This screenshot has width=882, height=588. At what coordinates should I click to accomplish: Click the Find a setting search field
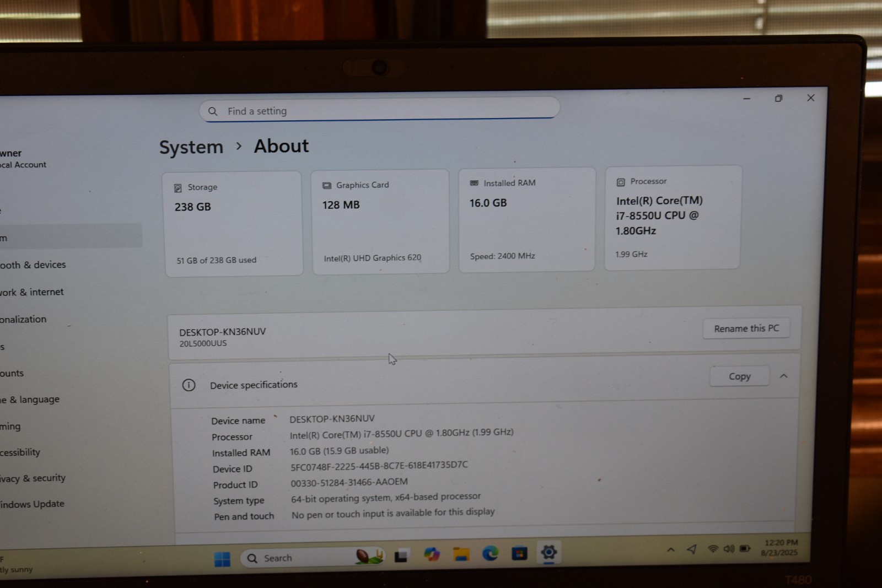click(379, 109)
